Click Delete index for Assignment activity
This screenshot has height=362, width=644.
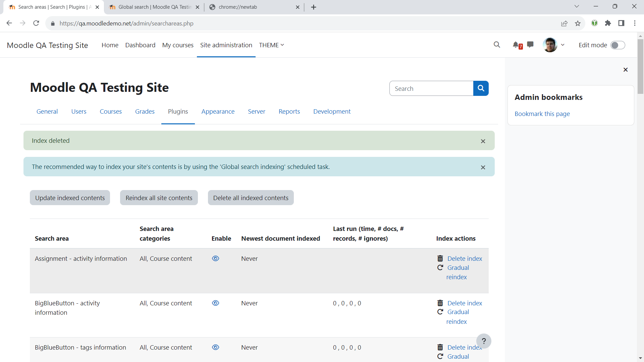[x=465, y=258]
